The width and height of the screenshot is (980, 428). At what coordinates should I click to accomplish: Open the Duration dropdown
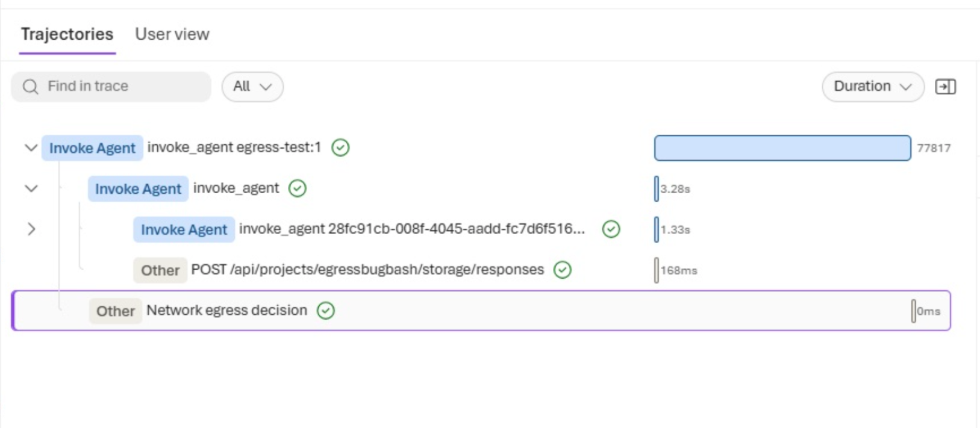point(873,87)
